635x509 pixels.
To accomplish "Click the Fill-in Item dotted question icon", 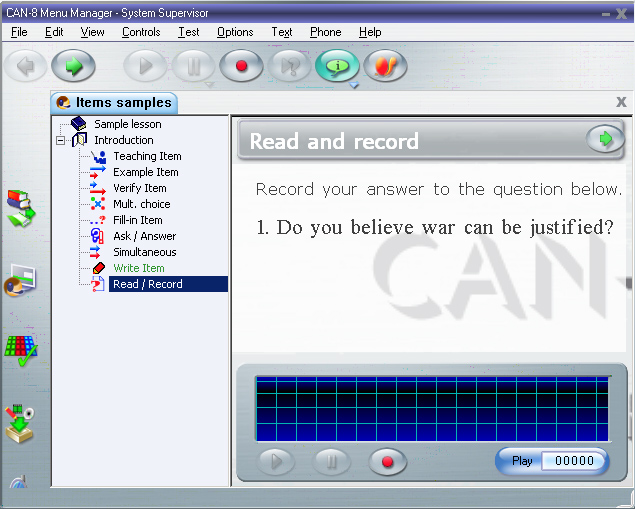I will 97,220.
